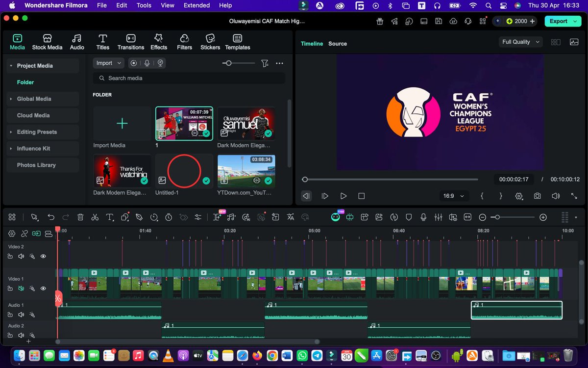The width and height of the screenshot is (588, 368).
Task: Click the filter icon in media panel
Action: pyautogui.click(x=265, y=63)
